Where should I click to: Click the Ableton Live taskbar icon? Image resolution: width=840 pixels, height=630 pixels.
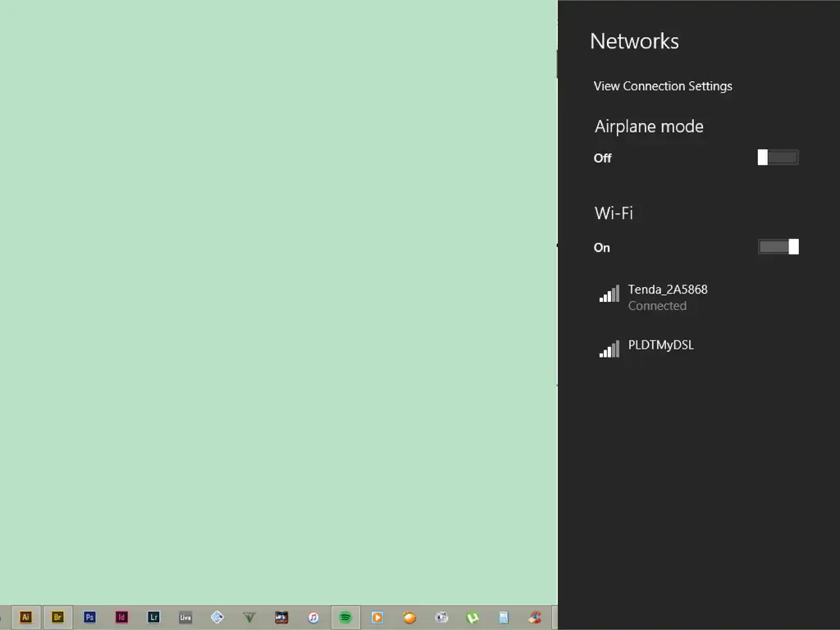tap(185, 618)
